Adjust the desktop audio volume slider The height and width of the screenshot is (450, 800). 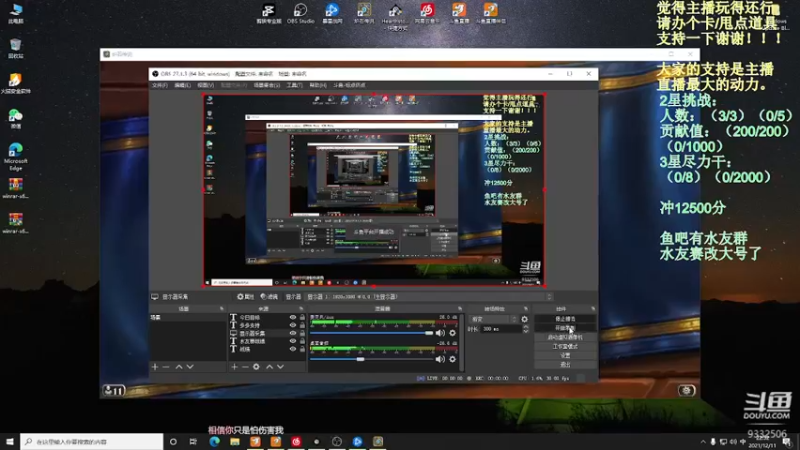371,359
